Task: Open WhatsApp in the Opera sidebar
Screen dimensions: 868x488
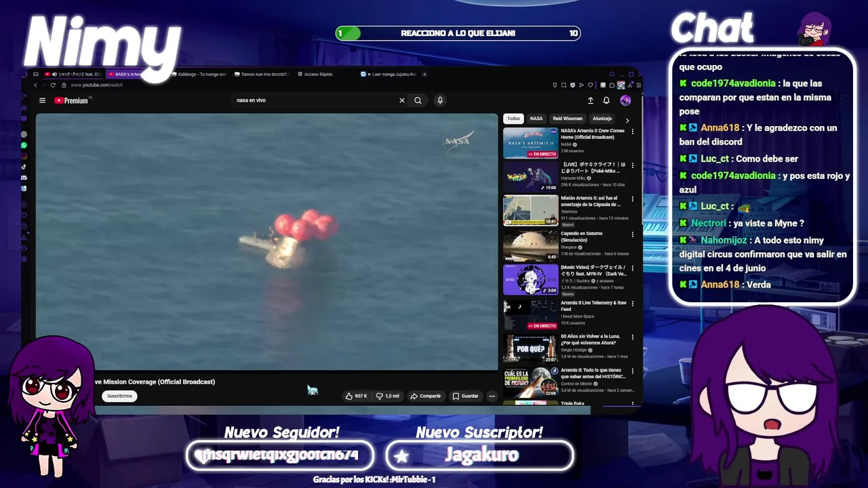Action: [x=24, y=145]
